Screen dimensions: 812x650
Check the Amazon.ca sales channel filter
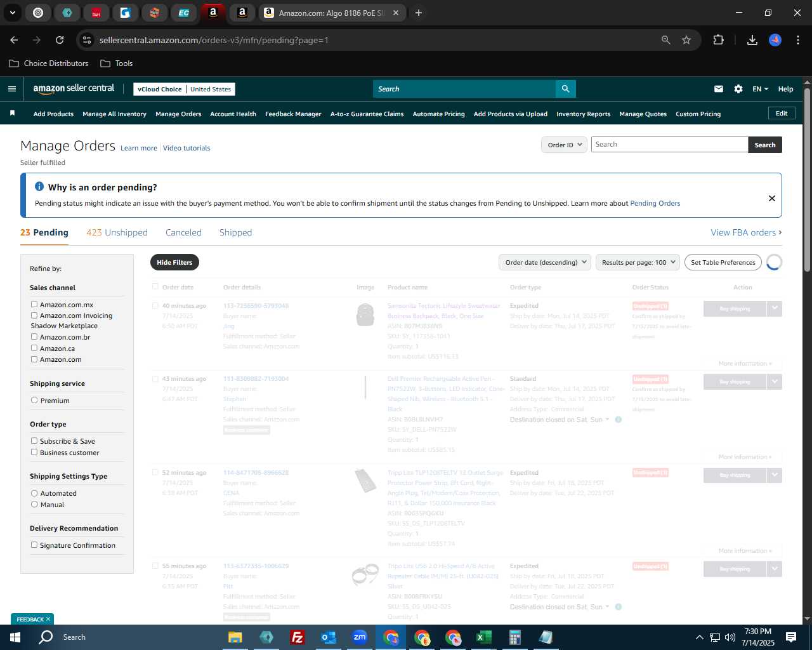pos(34,348)
